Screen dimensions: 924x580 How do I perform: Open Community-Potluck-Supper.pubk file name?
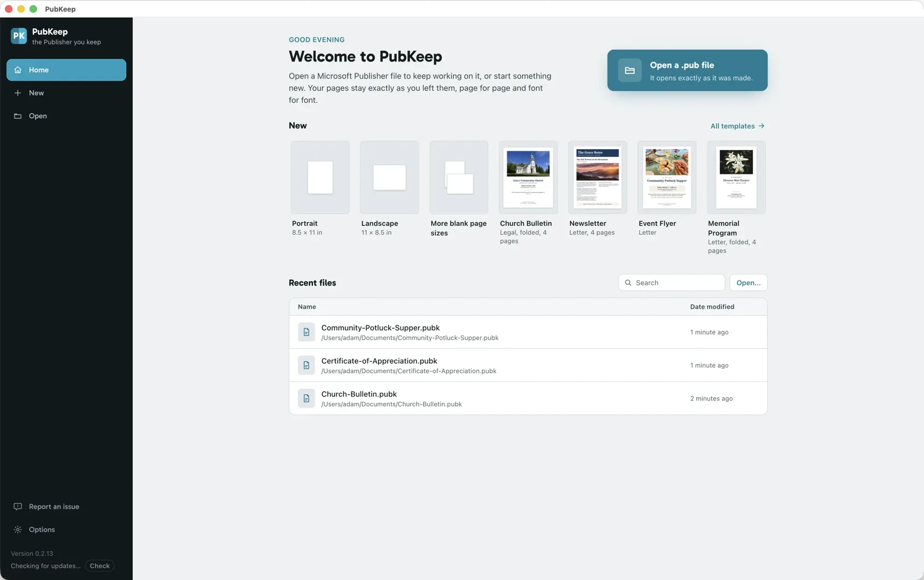point(380,328)
